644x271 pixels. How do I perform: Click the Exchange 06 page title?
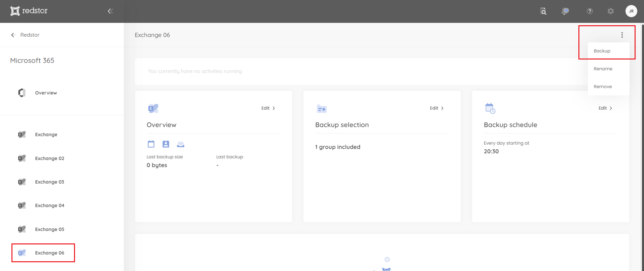[x=152, y=35]
